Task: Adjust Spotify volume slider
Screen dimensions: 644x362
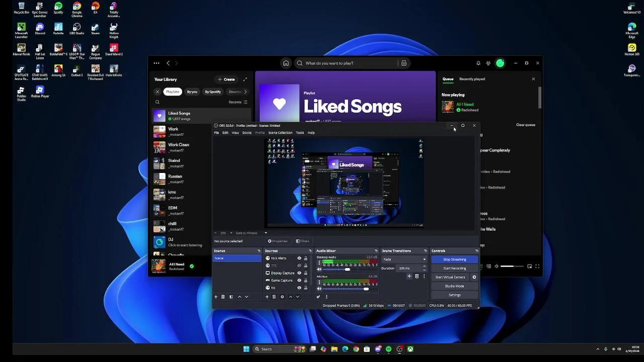Action: [512, 266]
